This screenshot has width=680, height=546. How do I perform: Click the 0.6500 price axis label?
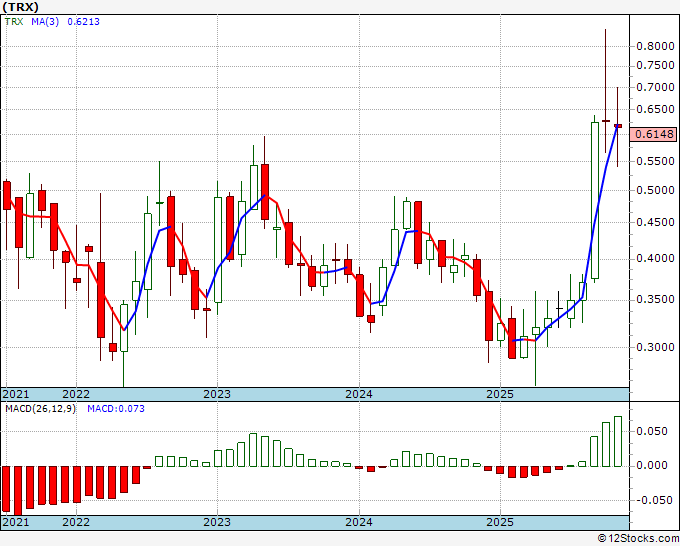tap(655, 109)
